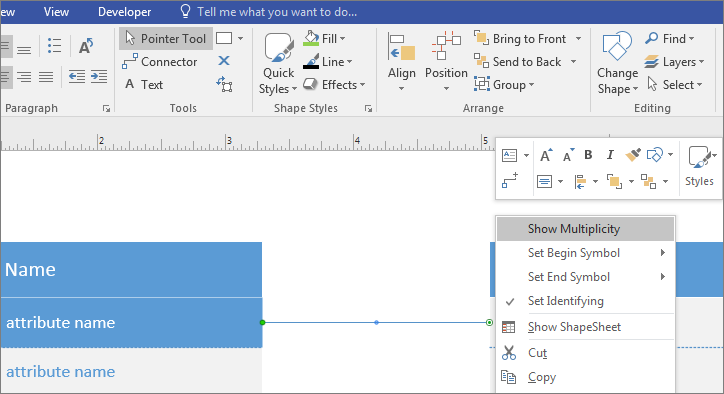The image size is (724, 394).
Task: Click Align Shapes icon in mini toolbar
Action: tap(580, 182)
